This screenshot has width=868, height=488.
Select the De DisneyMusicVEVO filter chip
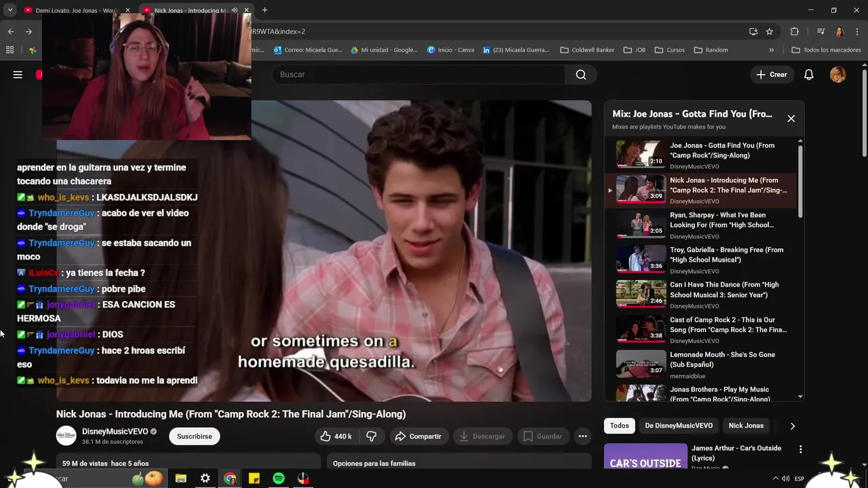(x=679, y=426)
